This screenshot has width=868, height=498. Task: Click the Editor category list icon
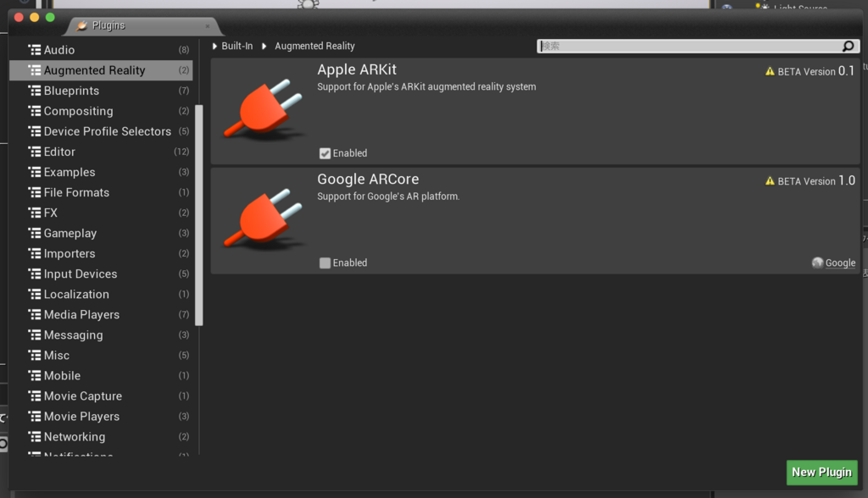point(34,152)
